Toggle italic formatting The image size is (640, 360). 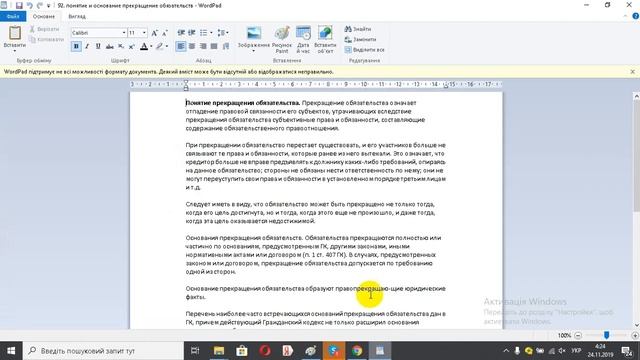pos(87,47)
